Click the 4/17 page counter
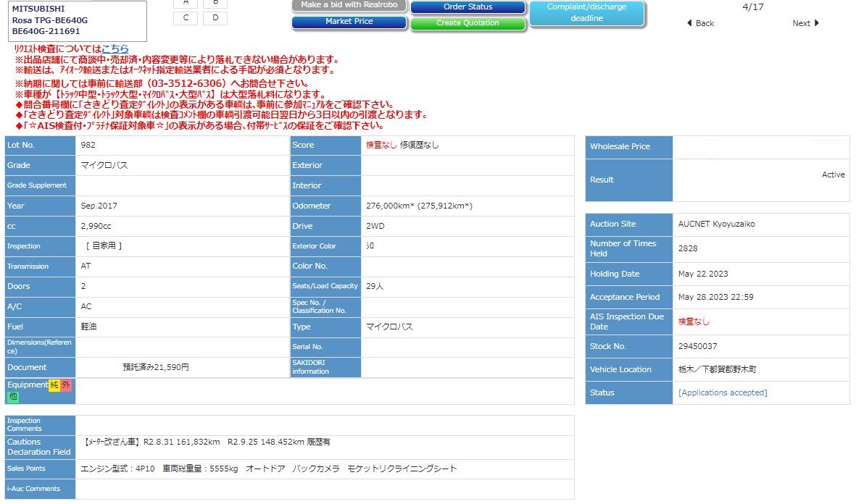Viewport: 856px width, 504px height. click(753, 7)
